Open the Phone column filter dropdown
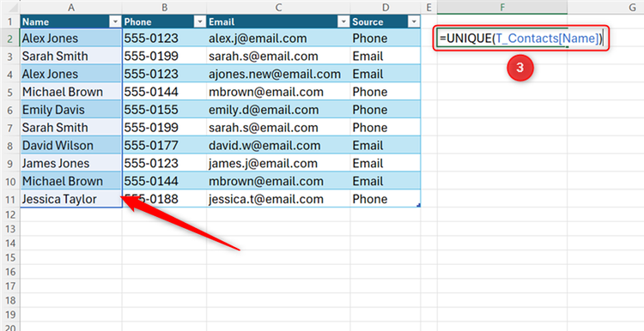 pyautogui.click(x=200, y=22)
